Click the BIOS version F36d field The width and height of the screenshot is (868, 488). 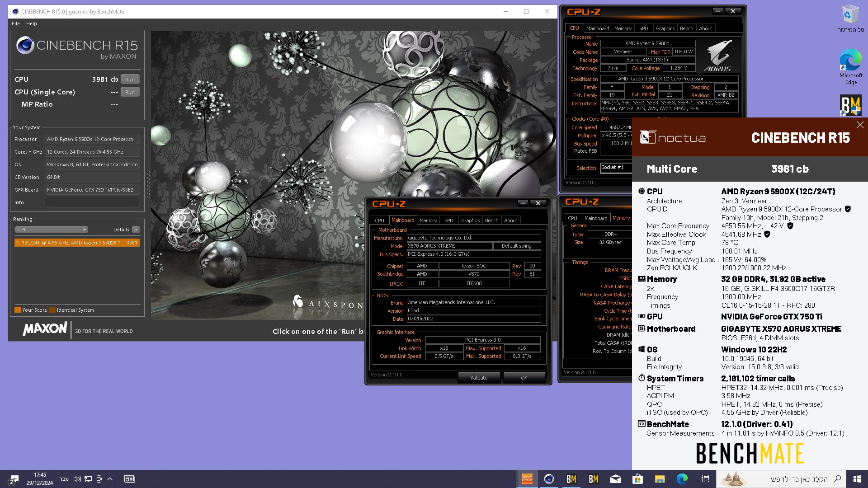(473, 311)
